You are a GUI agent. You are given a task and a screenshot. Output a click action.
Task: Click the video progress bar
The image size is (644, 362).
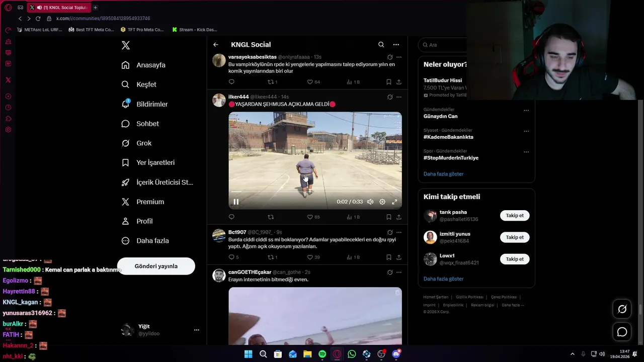coord(315,192)
